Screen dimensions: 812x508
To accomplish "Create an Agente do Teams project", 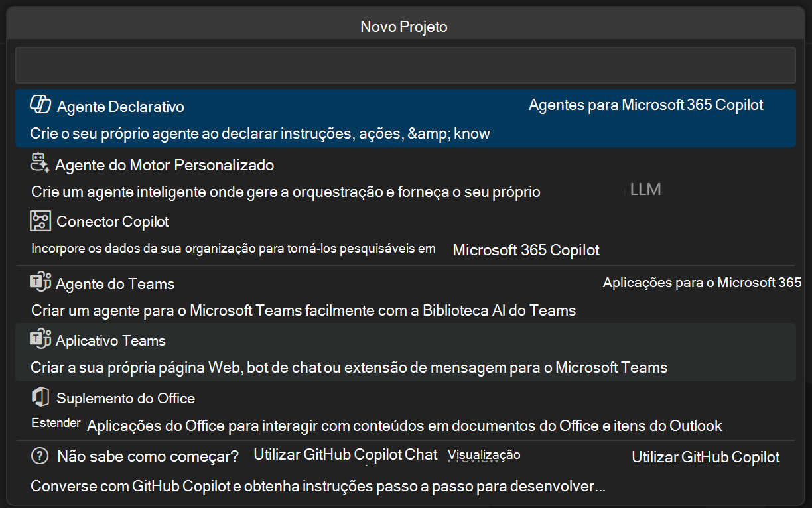I will coord(265,293).
